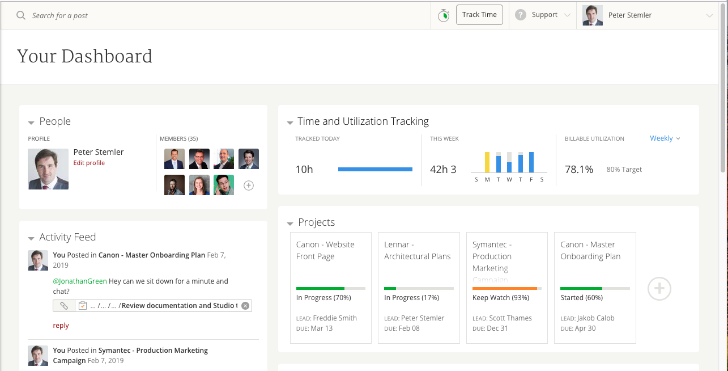This screenshot has width=728, height=371.
Task: Click lead name Jakob Calob
Action: 596,318
